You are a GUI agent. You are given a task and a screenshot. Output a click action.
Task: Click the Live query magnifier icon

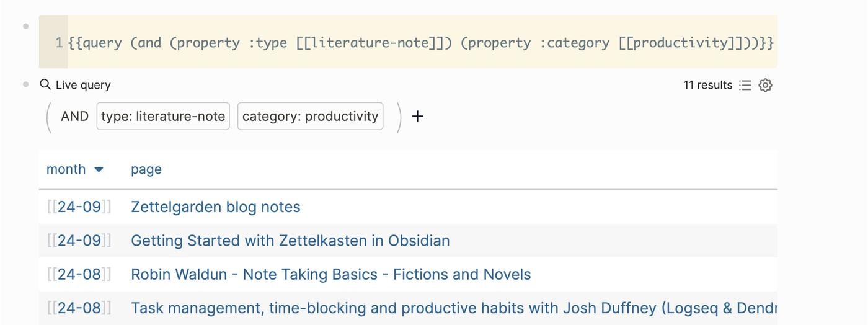click(x=45, y=84)
